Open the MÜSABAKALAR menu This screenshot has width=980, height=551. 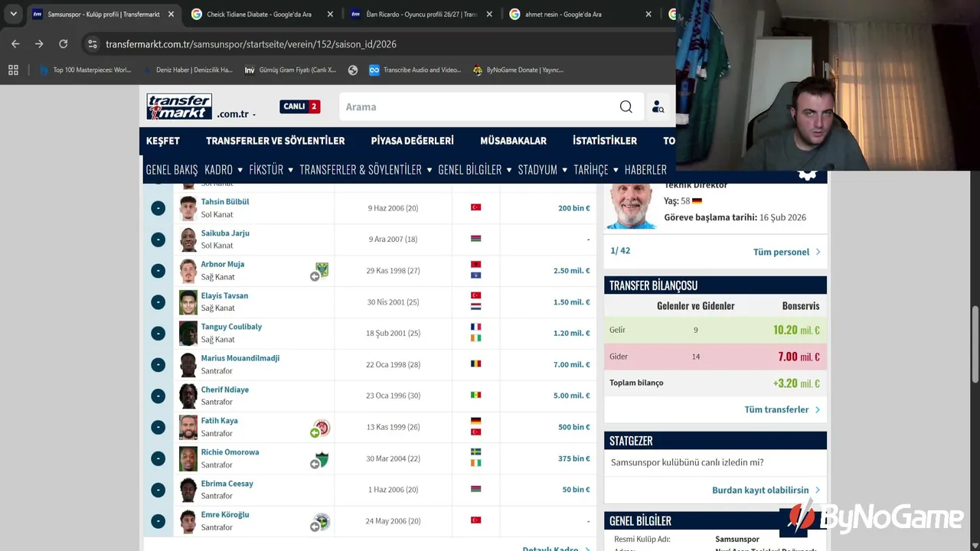coord(513,141)
